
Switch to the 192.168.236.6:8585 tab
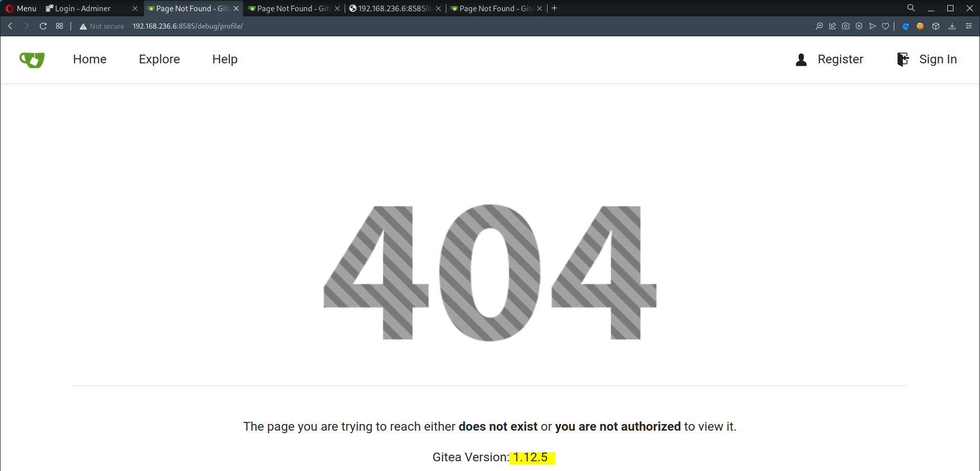[x=394, y=9]
